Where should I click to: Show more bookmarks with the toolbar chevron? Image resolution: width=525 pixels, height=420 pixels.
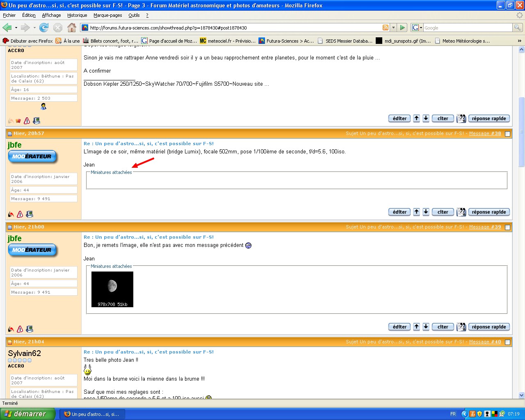tap(520, 41)
